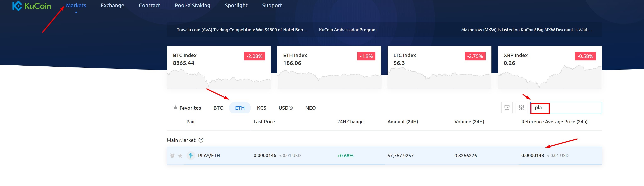Sort by Amount (24H) column
644x186 pixels.
pos(403,122)
